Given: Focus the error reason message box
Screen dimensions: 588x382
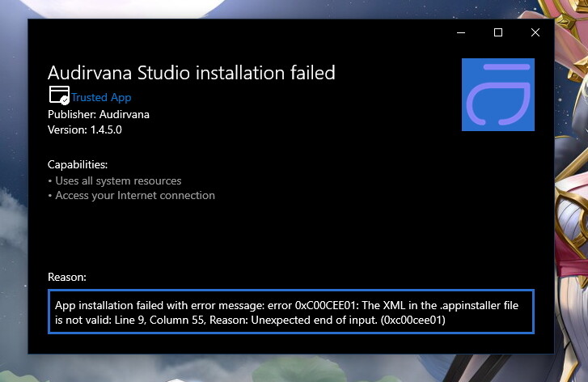Looking at the screenshot, I should pyautogui.click(x=291, y=312).
